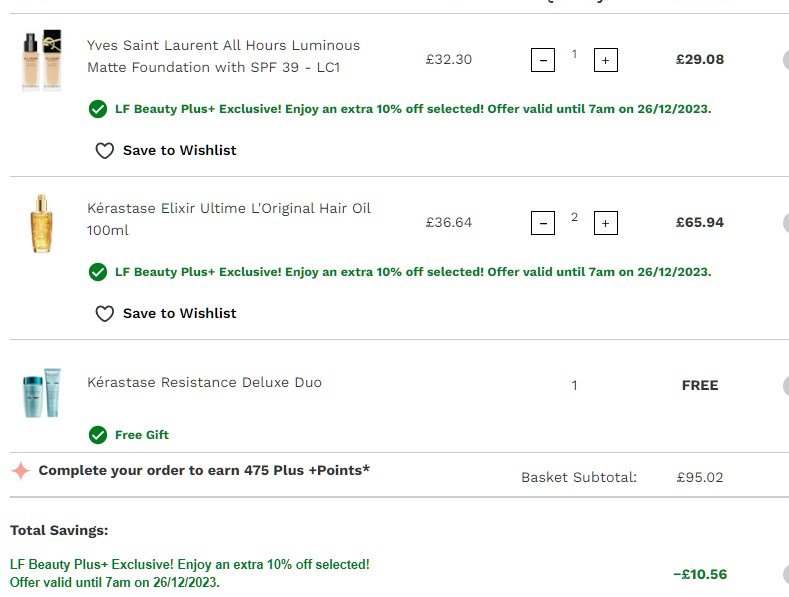This screenshot has height=597, width=789.
Task: Remove the YSL foundation from basket
Action: (x=785, y=60)
